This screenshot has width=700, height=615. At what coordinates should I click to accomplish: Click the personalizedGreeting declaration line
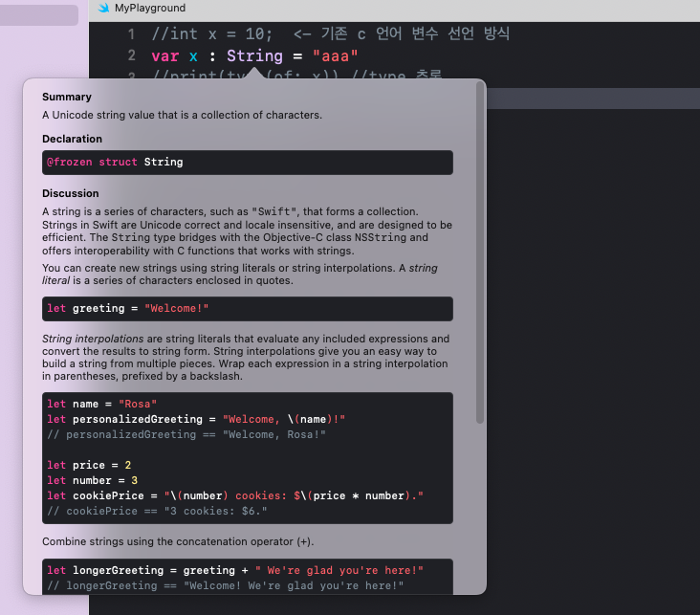[196, 419]
